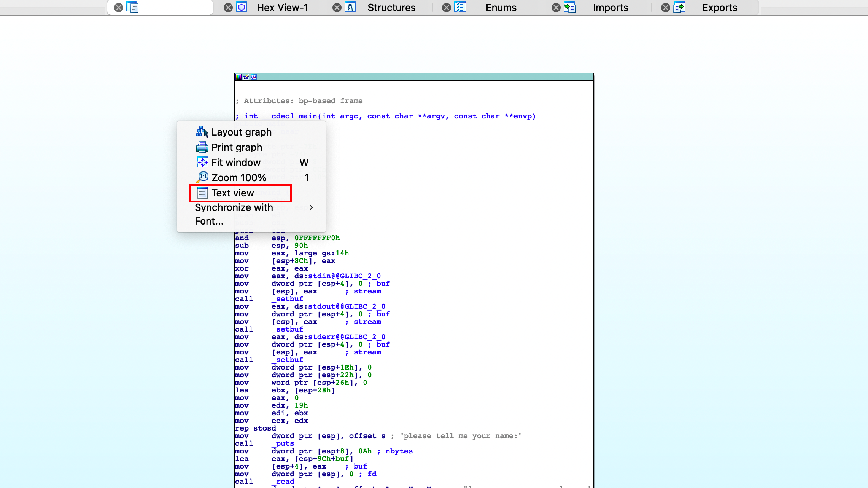The image size is (868, 488).
Task: Click the pencil icon in the node header
Action: pos(246,77)
